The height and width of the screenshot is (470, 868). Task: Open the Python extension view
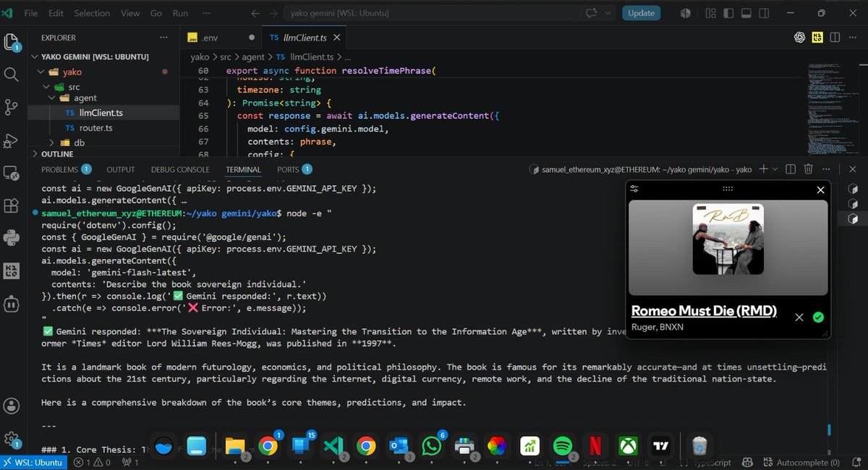coord(12,238)
